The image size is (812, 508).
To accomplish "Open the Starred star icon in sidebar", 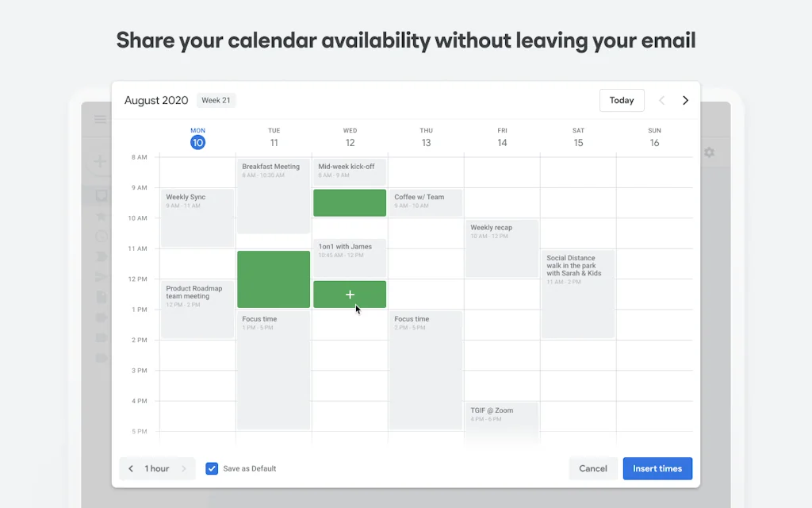I will (x=101, y=216).
